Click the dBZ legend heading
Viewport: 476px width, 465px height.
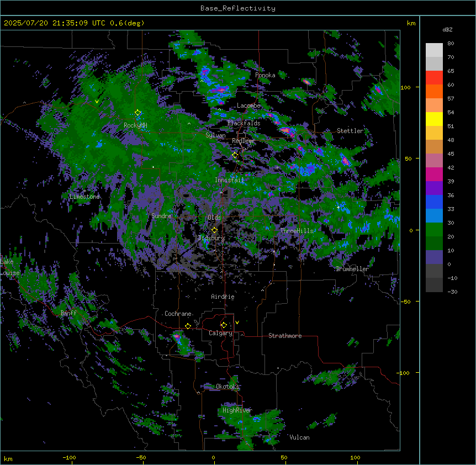click(447, 30)
